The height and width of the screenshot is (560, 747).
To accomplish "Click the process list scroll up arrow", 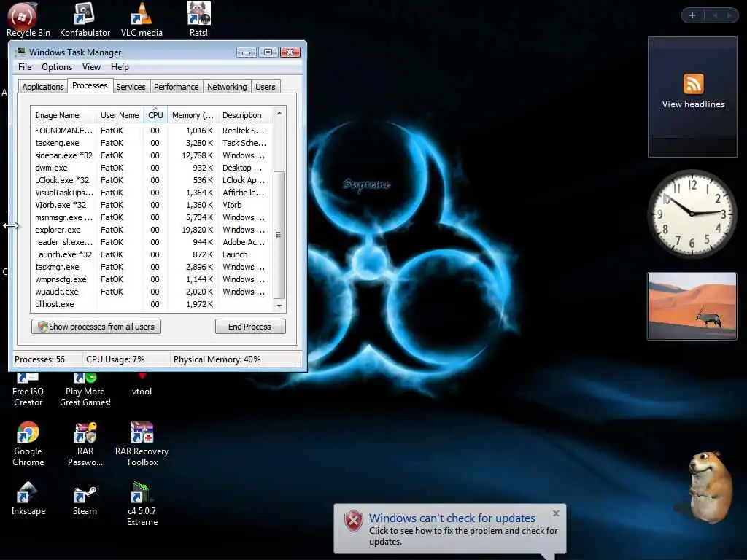I will 279,113.
